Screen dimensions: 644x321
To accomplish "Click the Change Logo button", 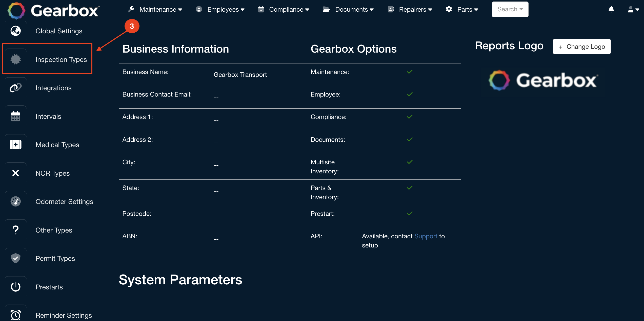I will 581,47.
